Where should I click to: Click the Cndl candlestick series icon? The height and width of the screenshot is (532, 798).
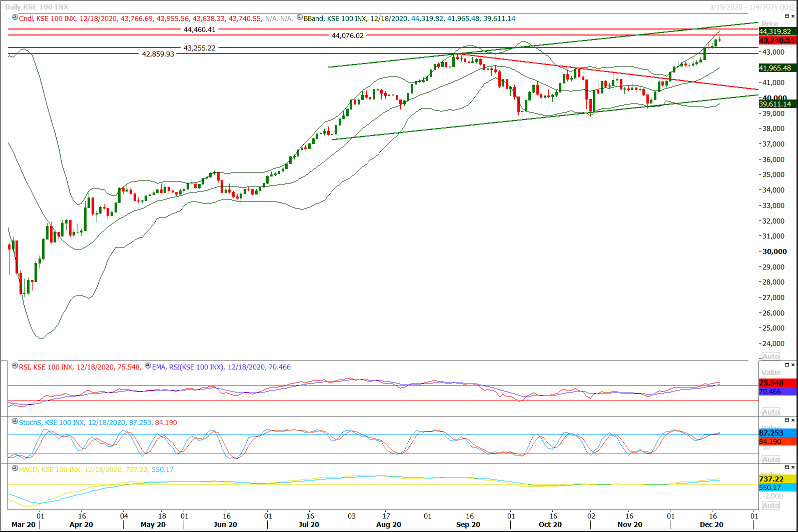coord(15,17)
